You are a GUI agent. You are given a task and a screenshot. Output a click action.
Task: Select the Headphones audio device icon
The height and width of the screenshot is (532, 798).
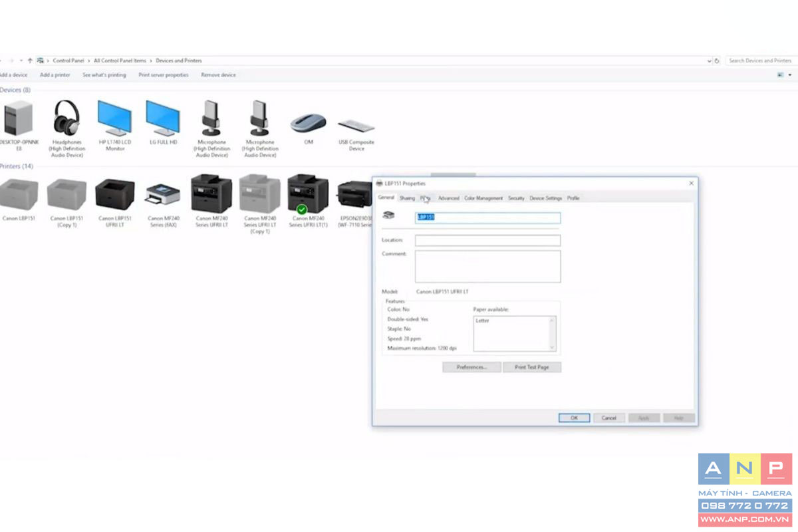(66, 118)
